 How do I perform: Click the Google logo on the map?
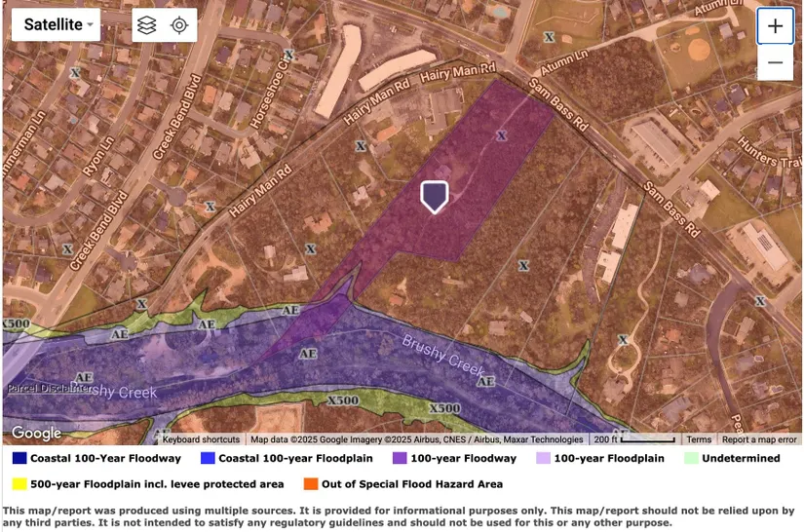(x=36, y=433)
